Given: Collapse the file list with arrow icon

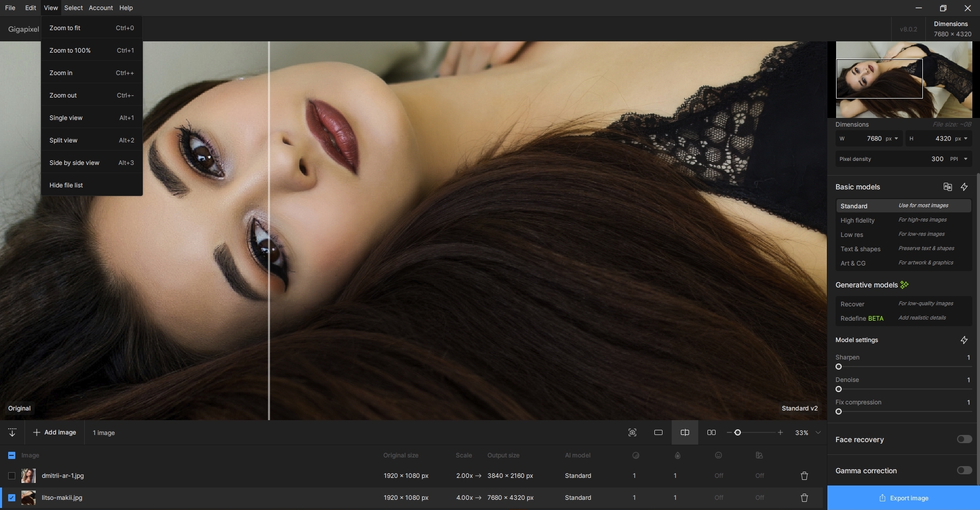Looking at the screenshot, I should [x=12, y=432].
